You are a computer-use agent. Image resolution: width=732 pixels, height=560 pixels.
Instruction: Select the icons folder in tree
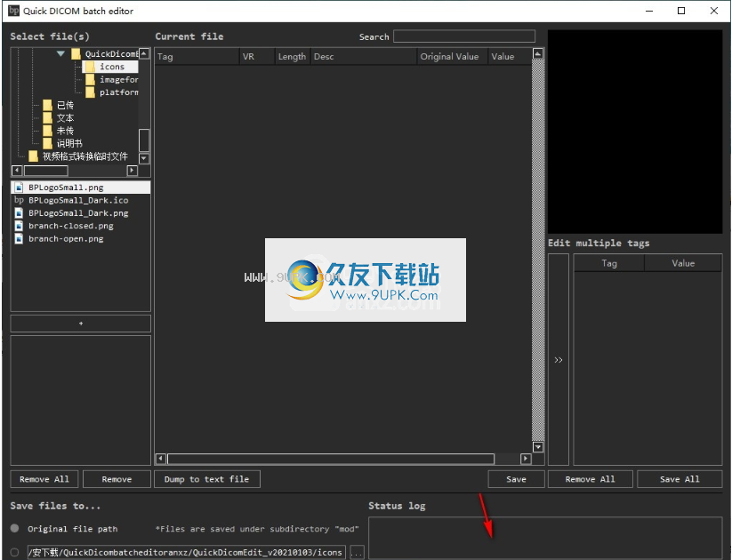coord(110,67)
